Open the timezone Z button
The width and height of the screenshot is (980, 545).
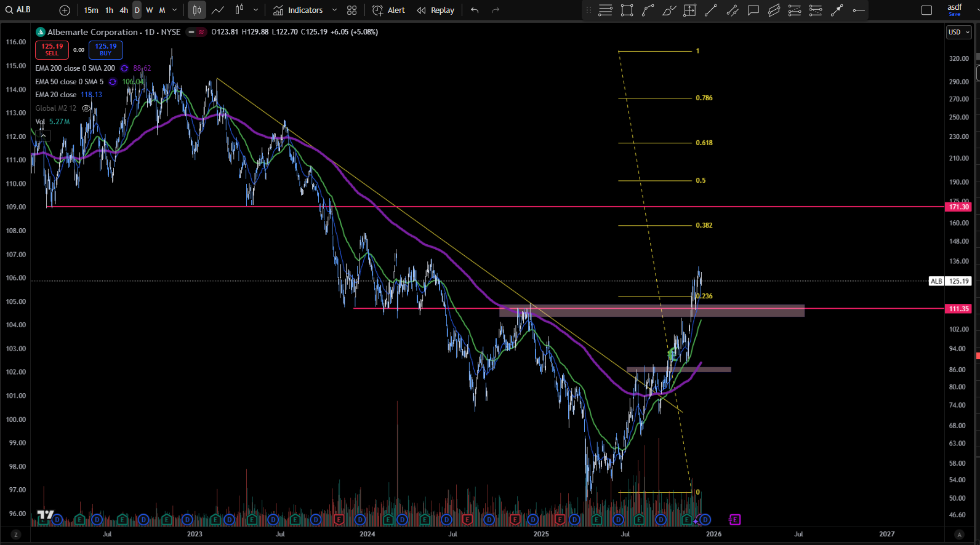coord(15,535)
